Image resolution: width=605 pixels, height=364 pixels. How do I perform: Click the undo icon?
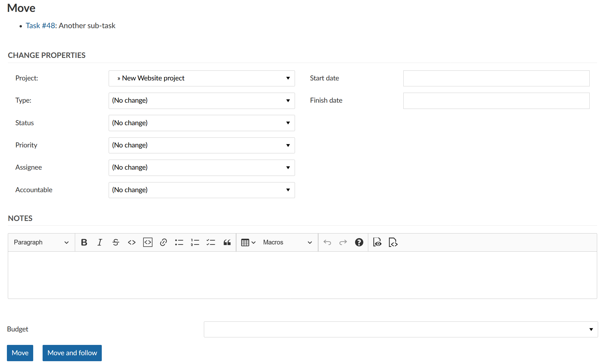click(x=328, y=242)
